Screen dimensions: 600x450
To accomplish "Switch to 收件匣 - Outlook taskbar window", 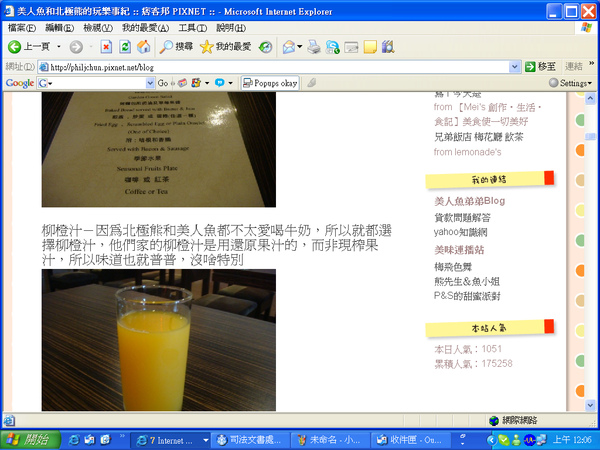I will [x=409, y=440].
